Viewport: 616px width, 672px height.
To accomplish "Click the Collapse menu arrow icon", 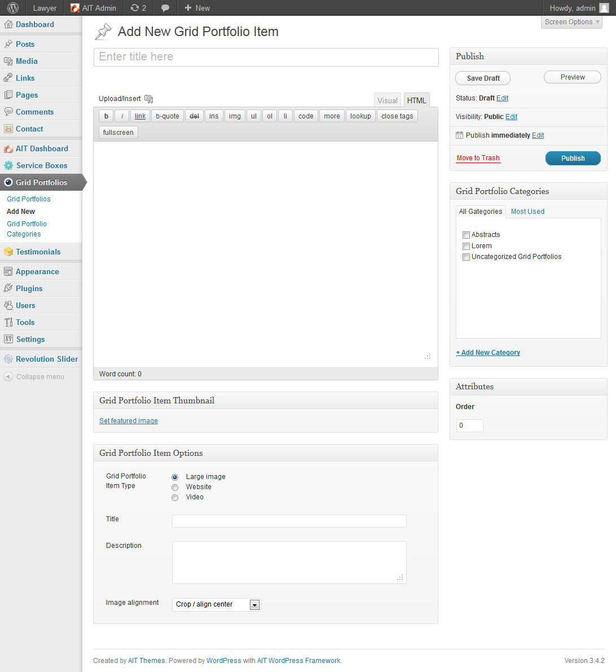I will pos(8,376).
